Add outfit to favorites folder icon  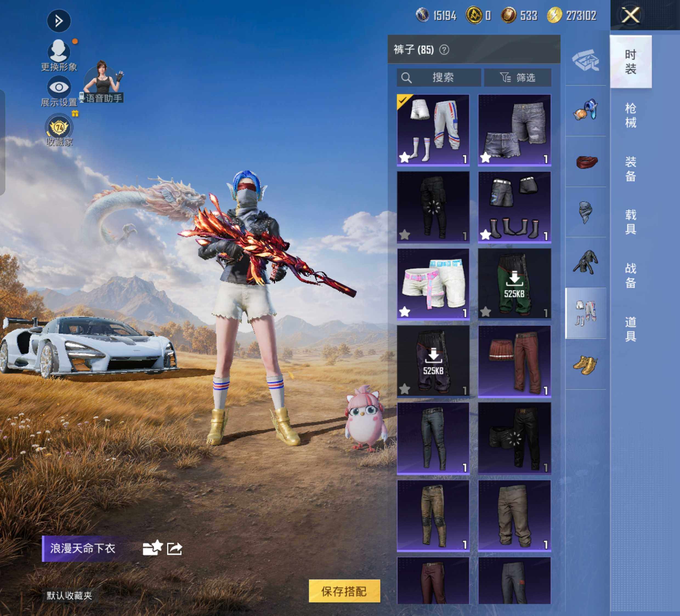[x=152, y=548]
